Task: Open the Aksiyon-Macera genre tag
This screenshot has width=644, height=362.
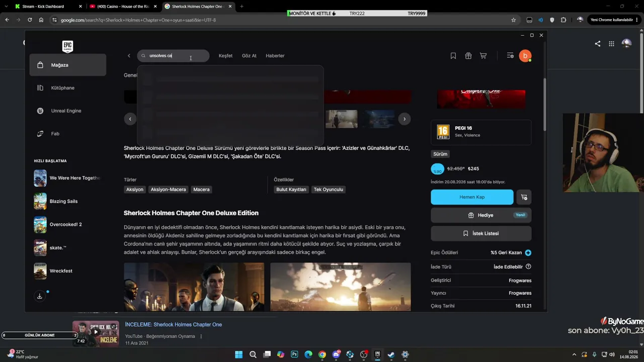Action: (x=168, y=190)
